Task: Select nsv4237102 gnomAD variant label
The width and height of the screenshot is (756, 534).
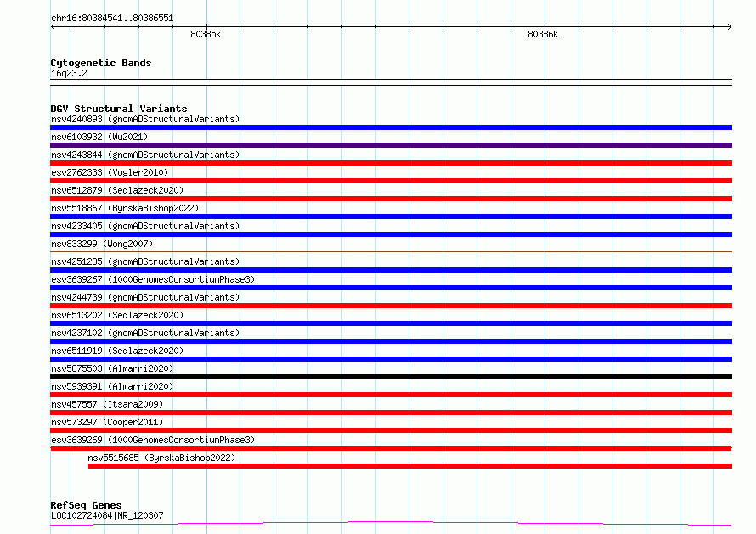Action: click(x=145, y=333)
